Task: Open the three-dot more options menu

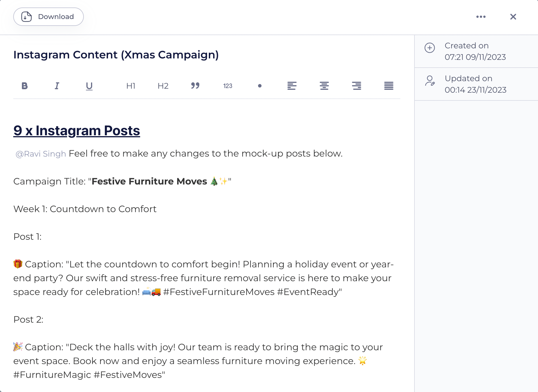Action: (481, 17)
